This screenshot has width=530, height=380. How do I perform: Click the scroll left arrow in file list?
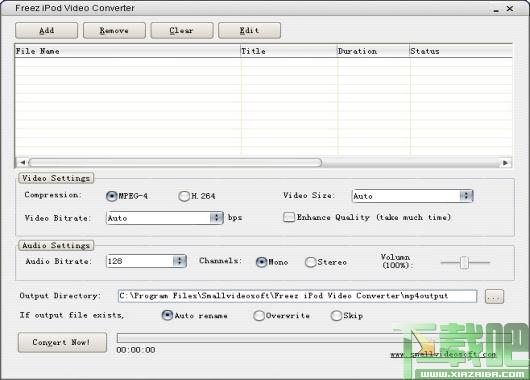22,163
